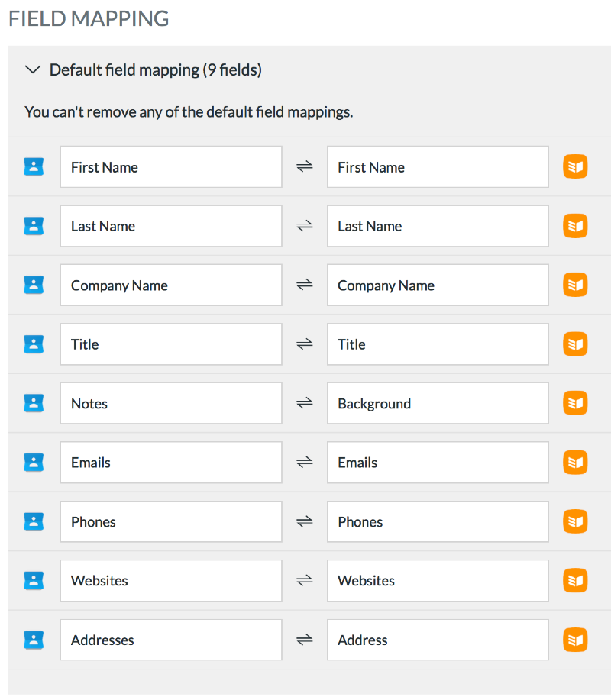Click the Background mapping field
This screenshot has height=700, width=611.
pyautogui.click(x=438, y=403)
